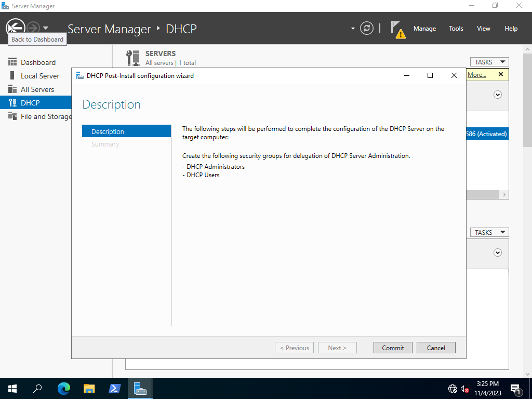The width and height of the screenshot is (532, 399).
Task: Expand the upper circular chevron button
Action: point(498,95)
